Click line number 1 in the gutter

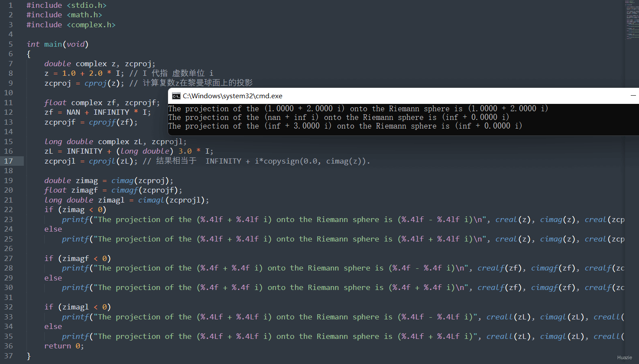click(x=11, y=5)
